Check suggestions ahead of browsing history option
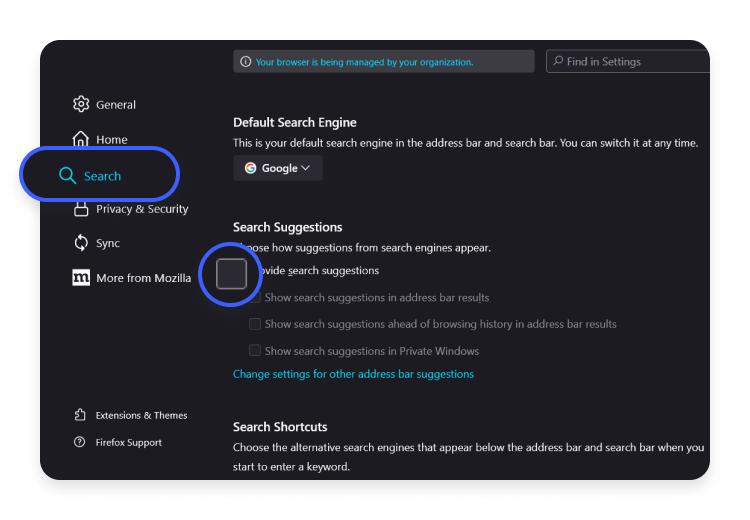The height and width of the screenshot is (520, 750). click(255, 324)
